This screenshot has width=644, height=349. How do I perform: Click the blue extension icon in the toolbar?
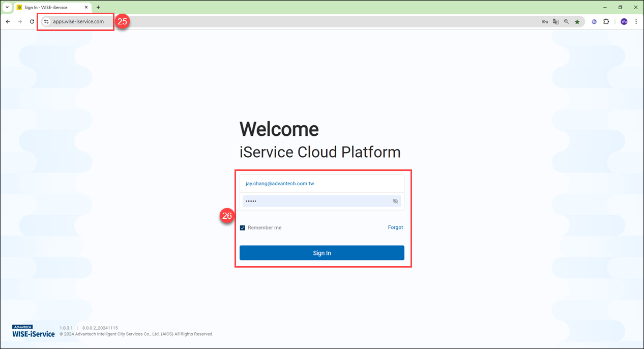[594, 21]
